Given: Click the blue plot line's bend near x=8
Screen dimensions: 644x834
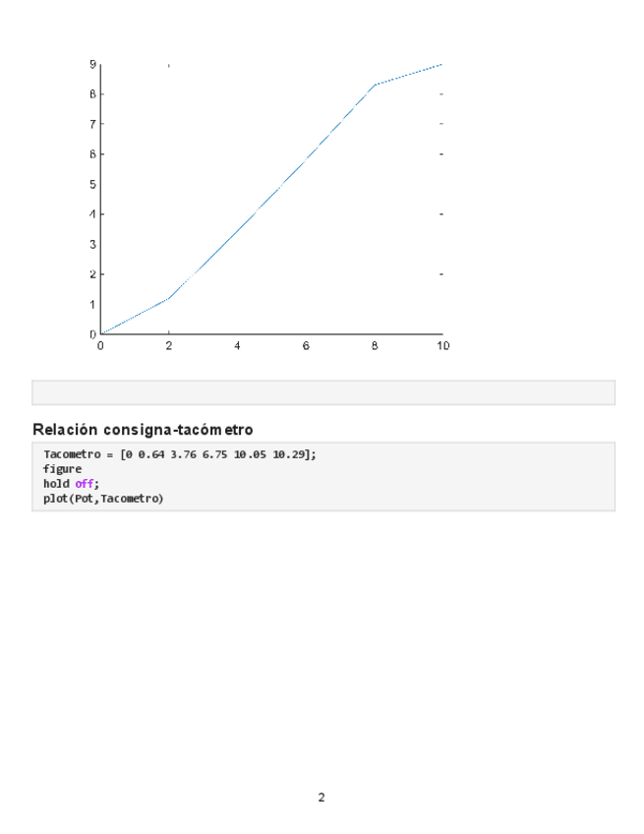Looking at the screenshot, I should 375,86.
